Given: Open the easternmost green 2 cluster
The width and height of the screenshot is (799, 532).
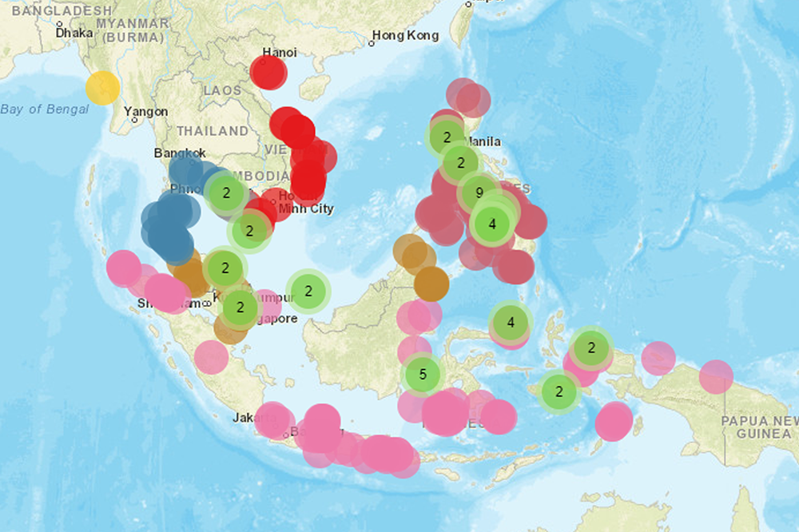Looking at the screenshot, I should click(591, 348).
